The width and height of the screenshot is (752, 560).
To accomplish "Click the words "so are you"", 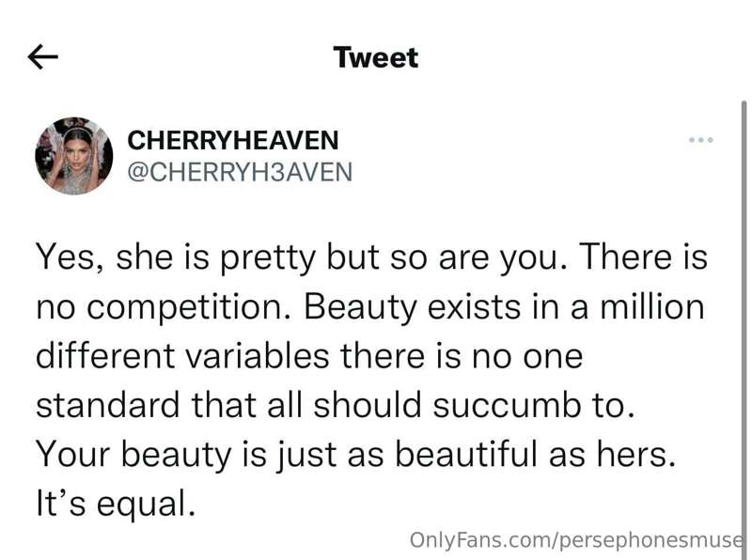I will (474, 259).
